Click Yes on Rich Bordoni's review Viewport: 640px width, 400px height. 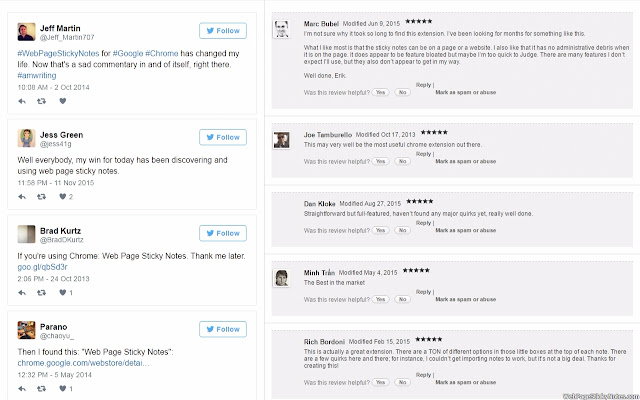point(380,382)
